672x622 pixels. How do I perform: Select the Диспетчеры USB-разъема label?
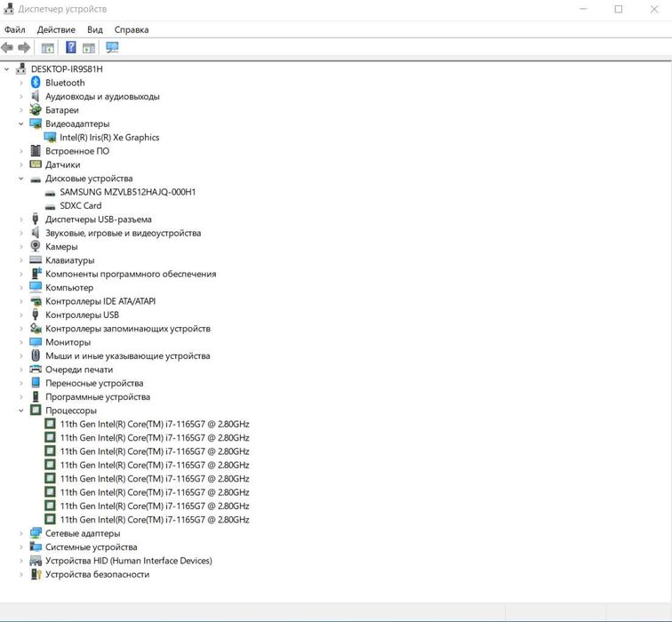tap(99, 219)
